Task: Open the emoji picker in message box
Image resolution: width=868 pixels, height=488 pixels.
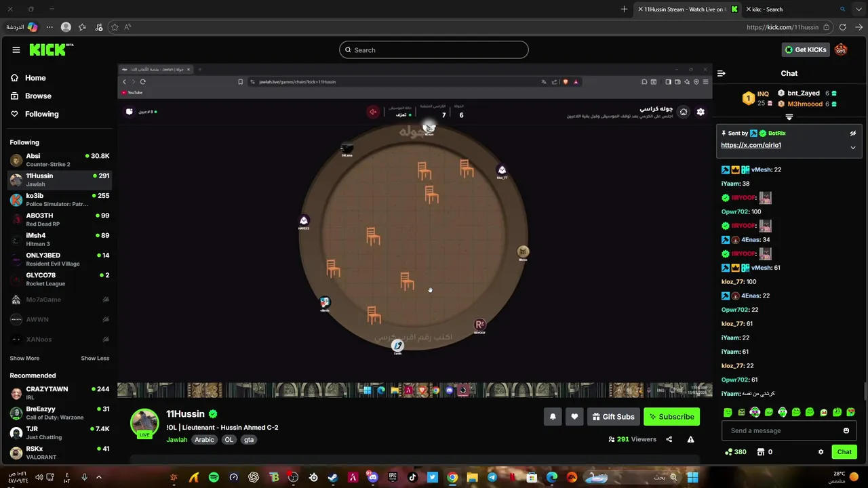Action: [x=846, y=430]
